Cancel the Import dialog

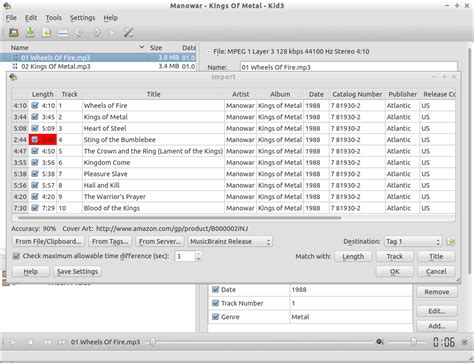point(436,271)
